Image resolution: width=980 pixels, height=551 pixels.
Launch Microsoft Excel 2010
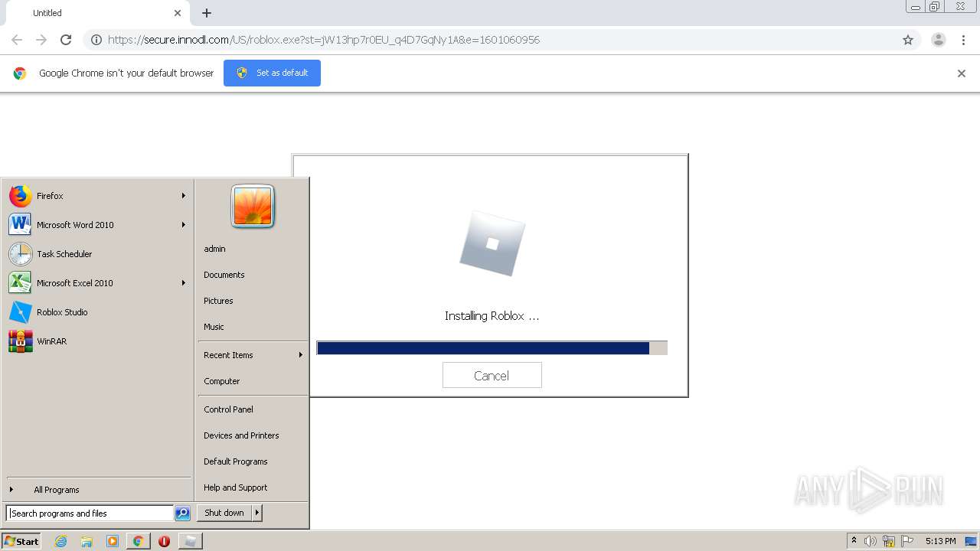[x=97, y=283]
